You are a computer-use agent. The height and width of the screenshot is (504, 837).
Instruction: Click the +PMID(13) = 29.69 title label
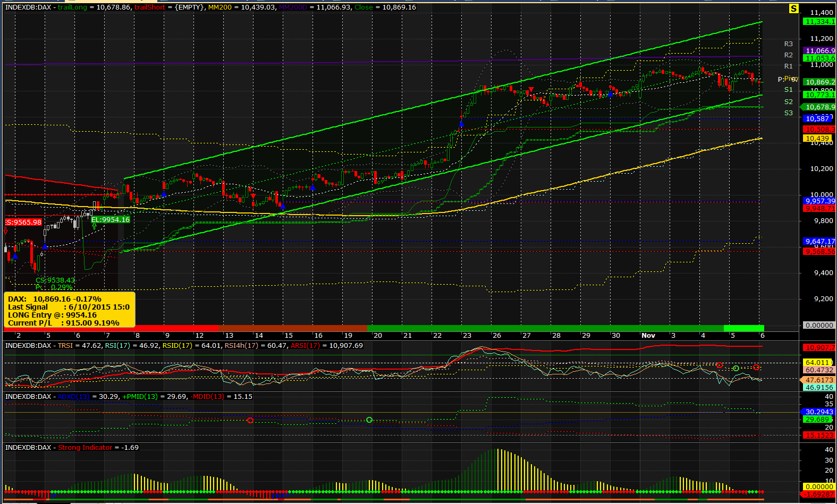click(x=155, y=397)
